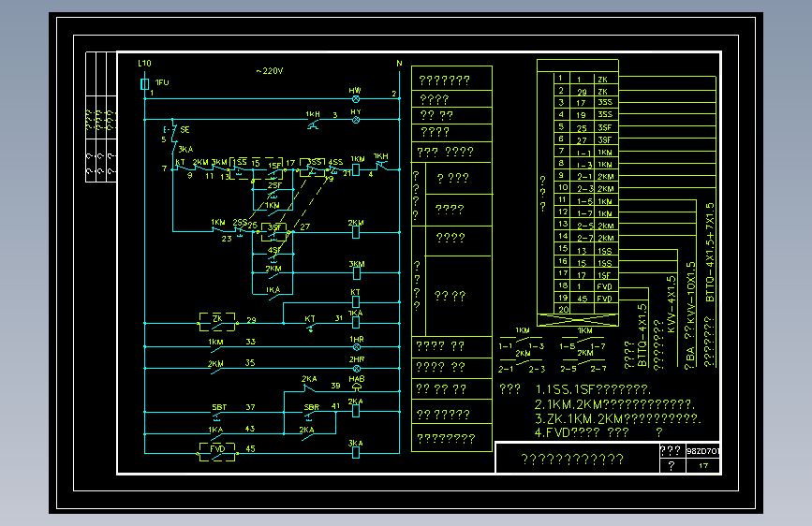This screenshot has width=812, height=526.
Task: Click note line starting 4.FVD
Action: tap(598, 432)
